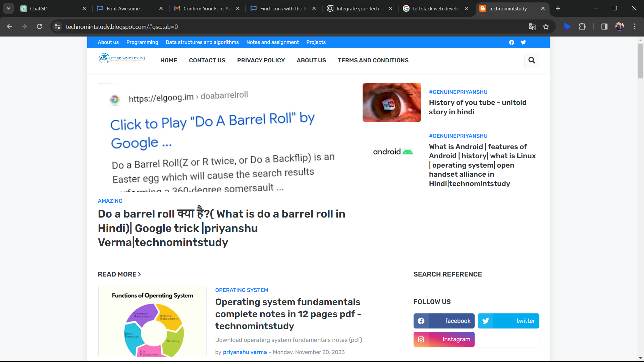Viewport: 644px width, 362px height.
Task: Open the Twitter icon in top bar
Action: click(523, 42)
